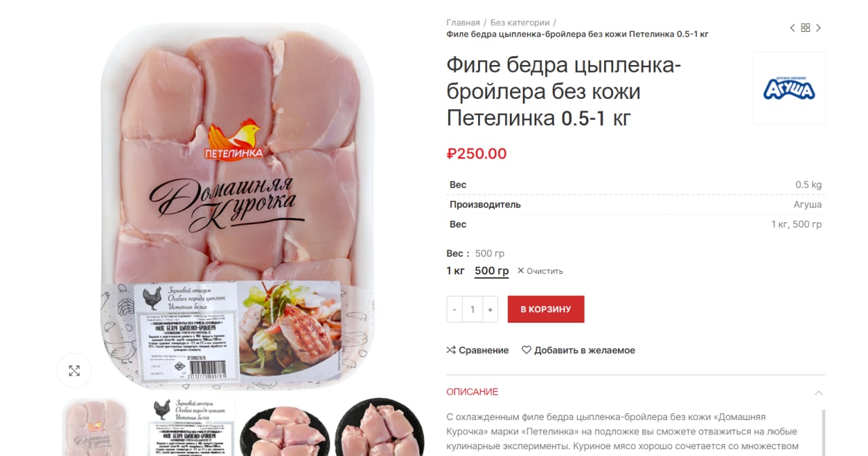The image size is (868, 456).
Task: Open product grid view icon
Action: click(806, 28)
